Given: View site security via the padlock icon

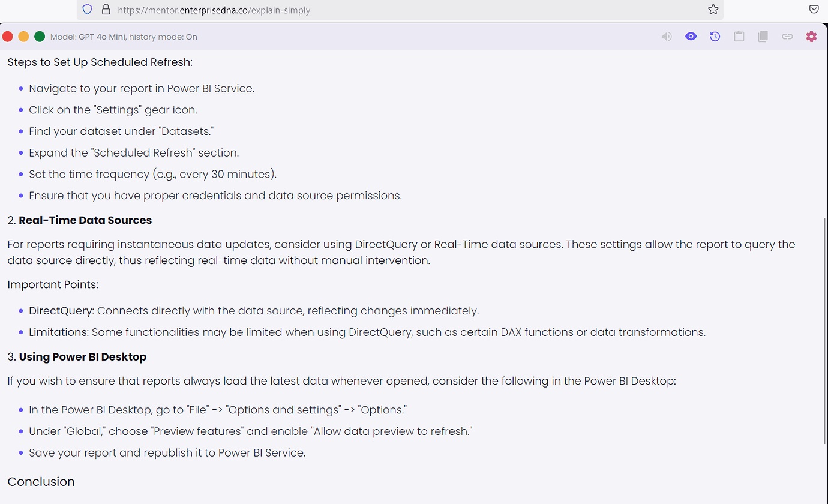Looking at the screenshot, I should tap(106, 9).
